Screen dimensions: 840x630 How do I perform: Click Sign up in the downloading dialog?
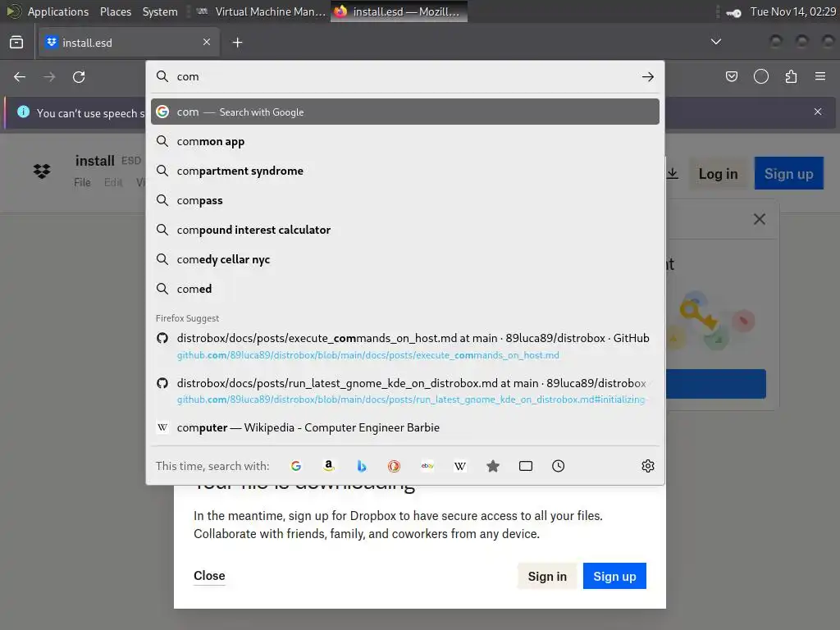[614, 577]
